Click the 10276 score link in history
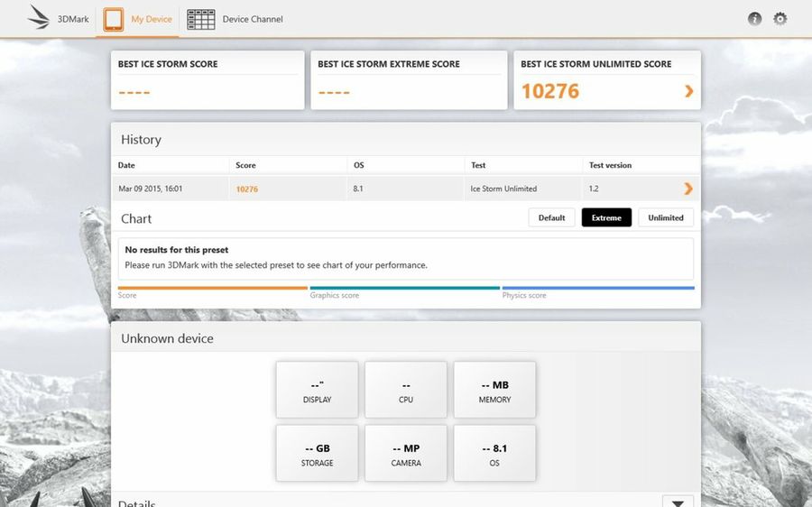Viewport: 812px width, 507px height. tap(246, 189)
